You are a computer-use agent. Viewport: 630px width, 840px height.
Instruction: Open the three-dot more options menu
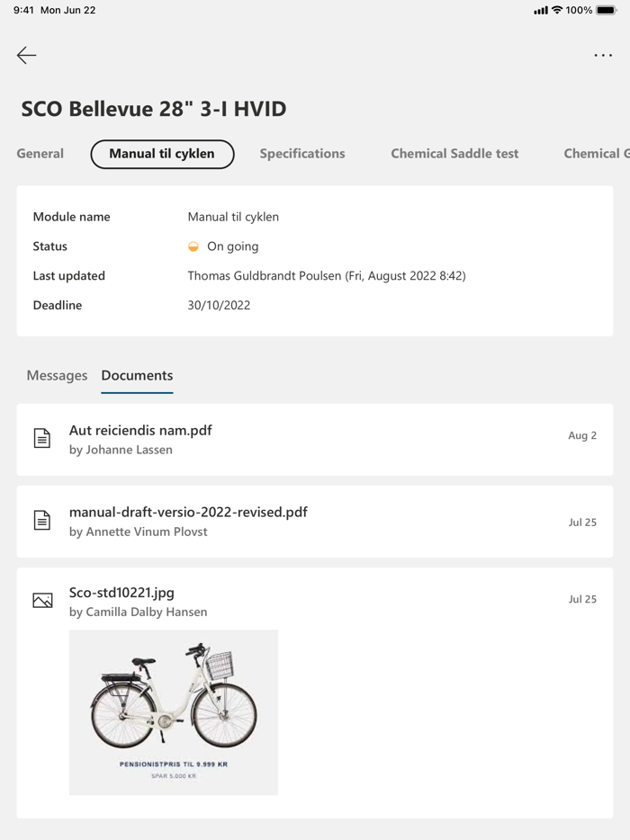point(602,56)
